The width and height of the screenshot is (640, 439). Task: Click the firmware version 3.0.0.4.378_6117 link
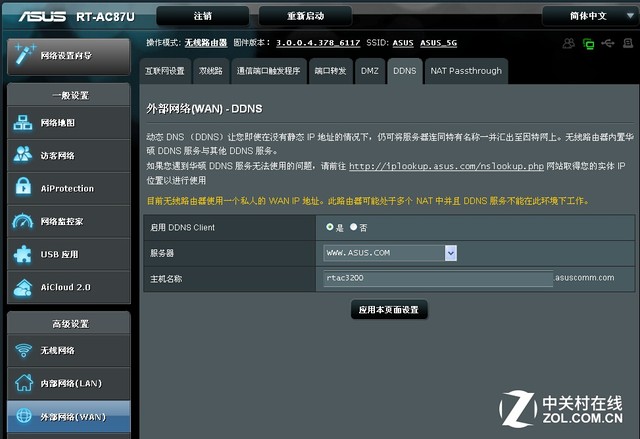(318, 43)
